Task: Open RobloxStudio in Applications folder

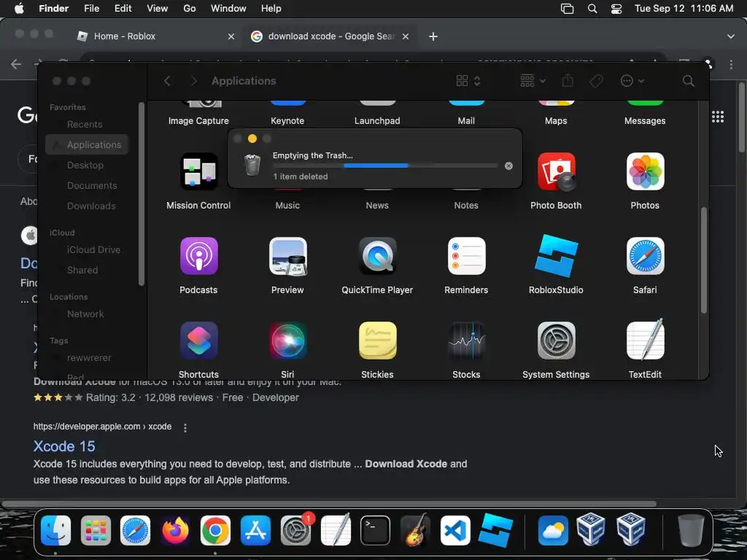Action: (x=556, y=256)
